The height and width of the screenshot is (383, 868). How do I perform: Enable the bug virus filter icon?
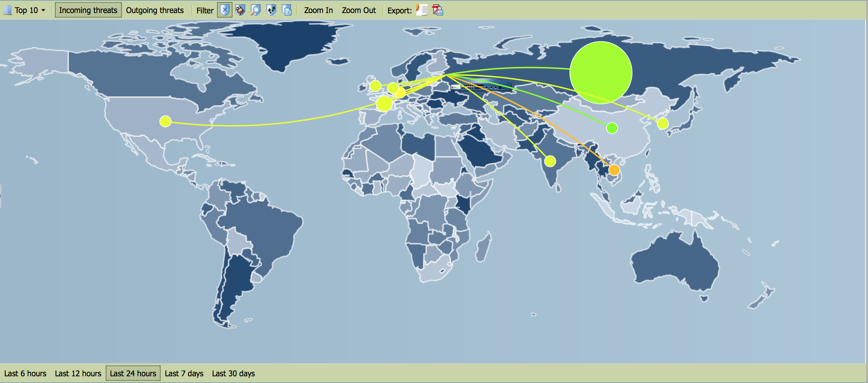(x=240, y=10)
